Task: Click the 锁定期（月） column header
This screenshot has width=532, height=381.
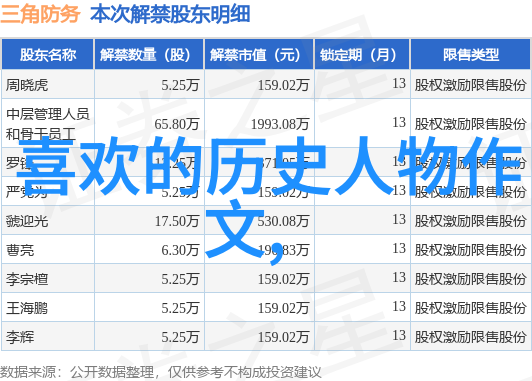Action: (x=362, y=55)
